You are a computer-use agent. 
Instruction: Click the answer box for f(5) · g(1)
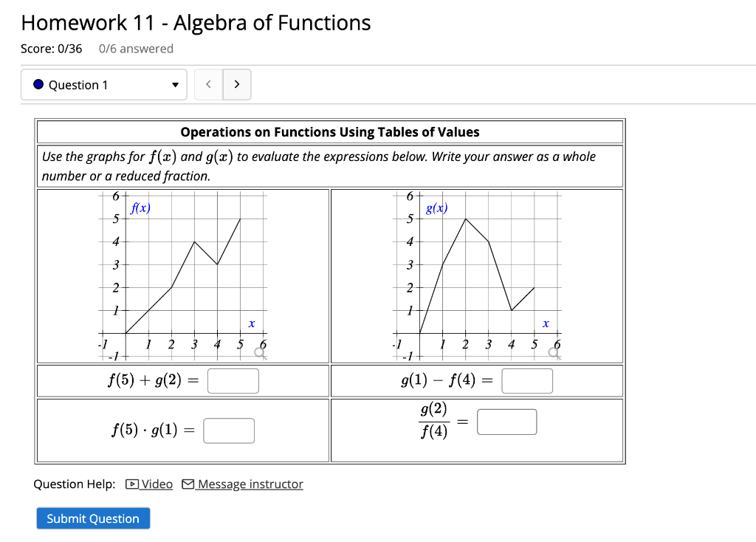229,430
